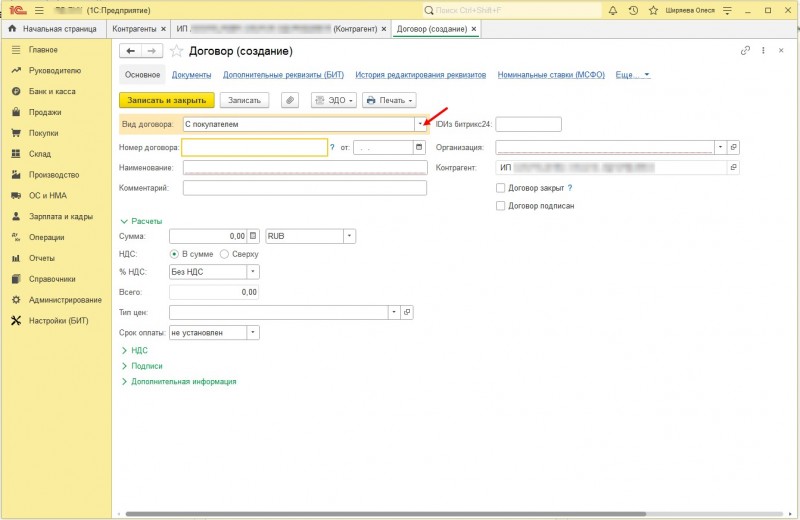This screenshot has height=520, width=800.
Task: Click the Записать button
Action: [x=244, y=100]
